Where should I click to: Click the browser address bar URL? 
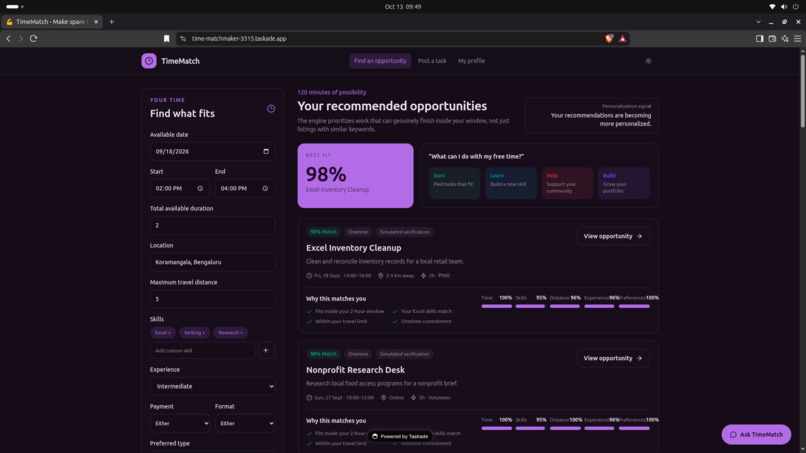(239, 39)
